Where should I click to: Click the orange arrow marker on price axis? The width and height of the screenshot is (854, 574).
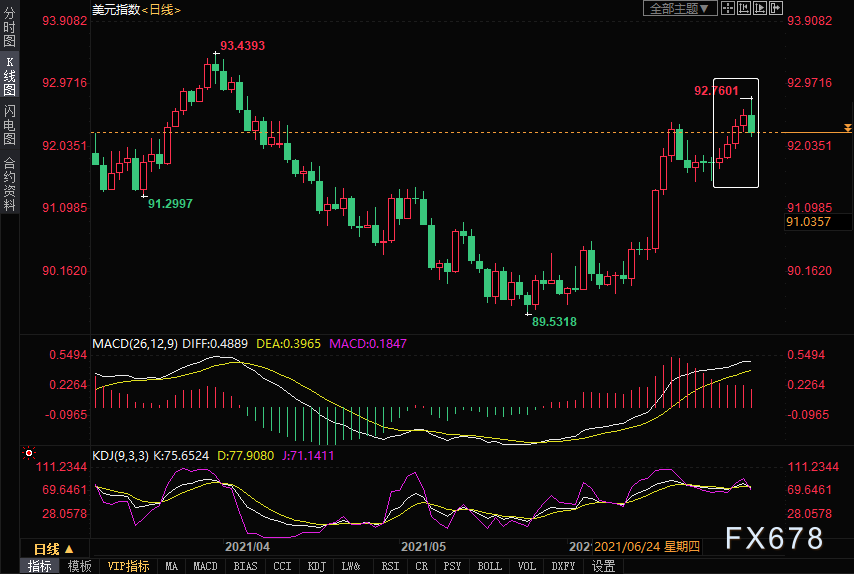[847, 128]
